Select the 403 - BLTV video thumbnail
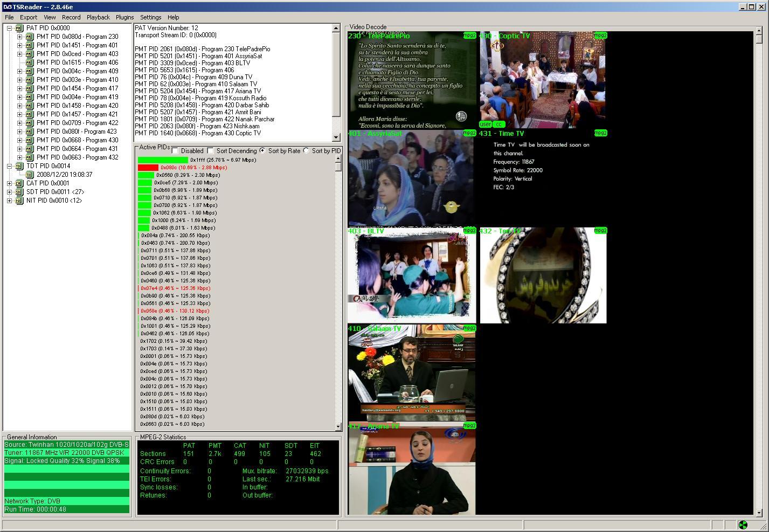Screen dimensions: 769x532 pyautogui.click(x=412, y=275)
